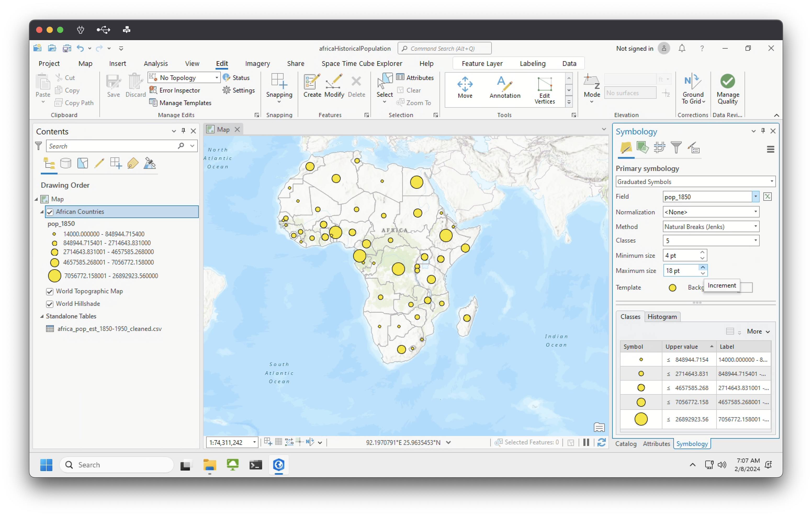Pause map drawing with the pause button
Image resolution: width=812 pixels, height=516 pixels.
pyautogui.click(x=586, y=443)
